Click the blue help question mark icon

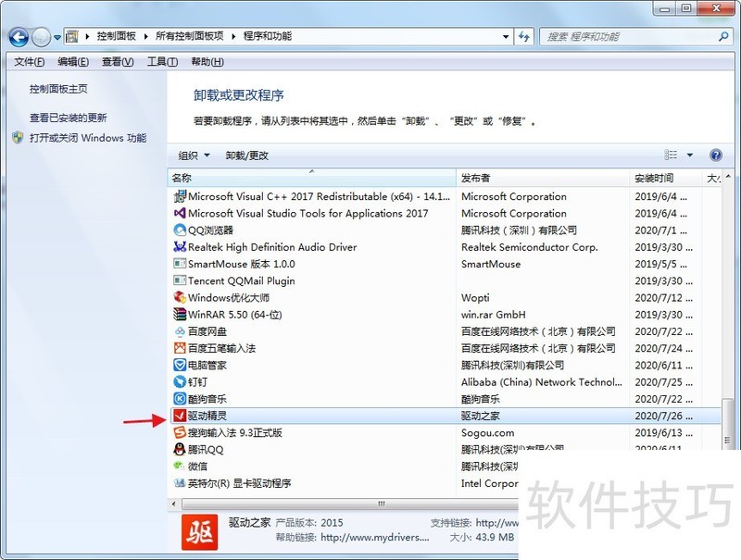[716, 155]
